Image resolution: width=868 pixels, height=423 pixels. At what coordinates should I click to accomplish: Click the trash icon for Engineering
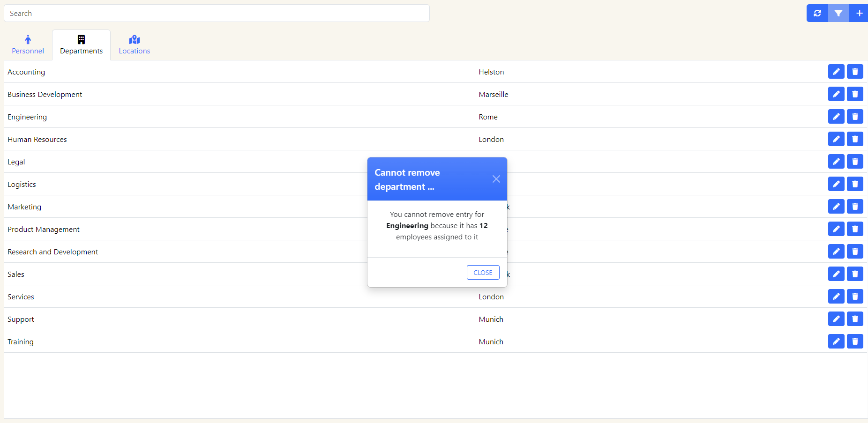[x=855, y=117]
